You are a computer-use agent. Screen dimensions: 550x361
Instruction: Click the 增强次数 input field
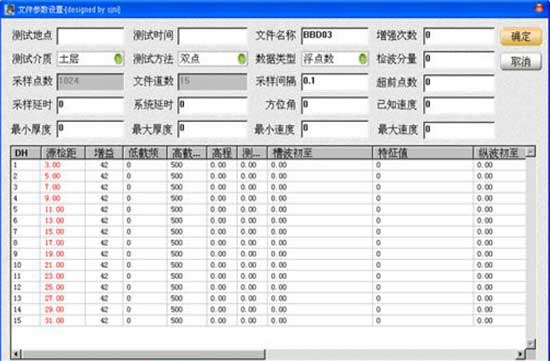tap(459, 36)
